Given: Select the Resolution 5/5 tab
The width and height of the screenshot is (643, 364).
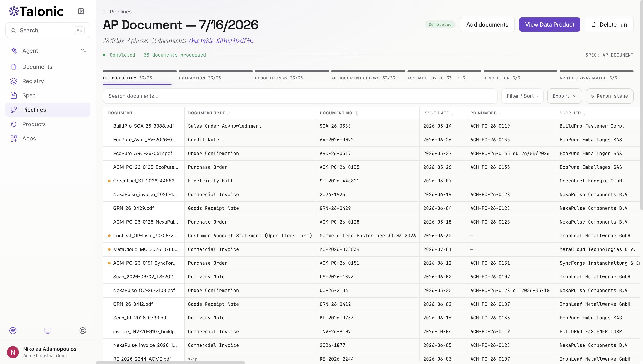Looking at the screenshot, I should (x=520, y=78).
